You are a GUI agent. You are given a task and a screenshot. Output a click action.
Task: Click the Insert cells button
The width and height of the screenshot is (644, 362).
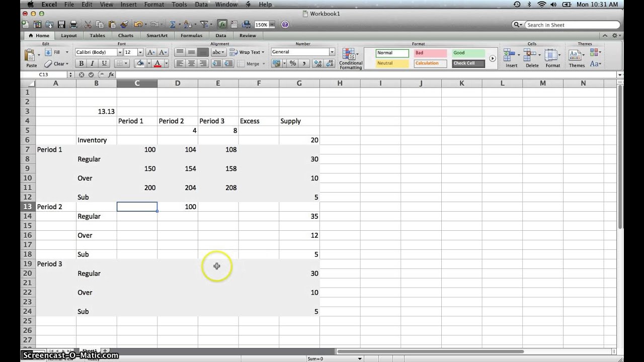(511, 58)
